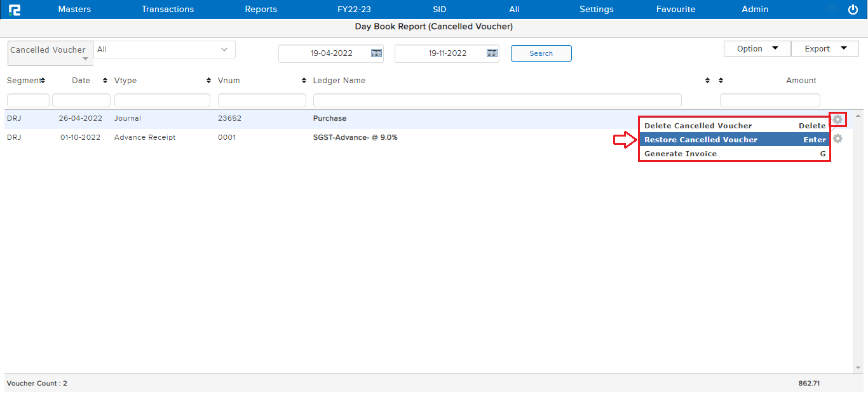Choose Restore Cancelled Voucher
868x397 pixels.
point(699,139)
